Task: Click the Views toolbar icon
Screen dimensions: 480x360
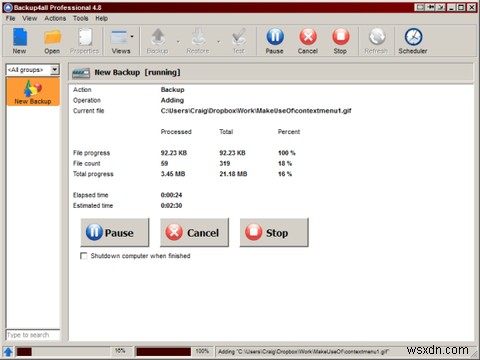Action: pos(120,41)
